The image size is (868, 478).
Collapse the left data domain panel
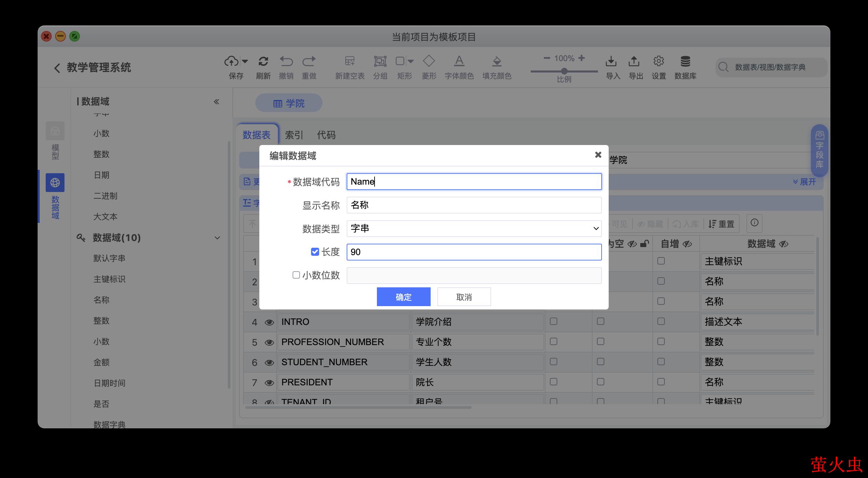(x=216, y=102)
